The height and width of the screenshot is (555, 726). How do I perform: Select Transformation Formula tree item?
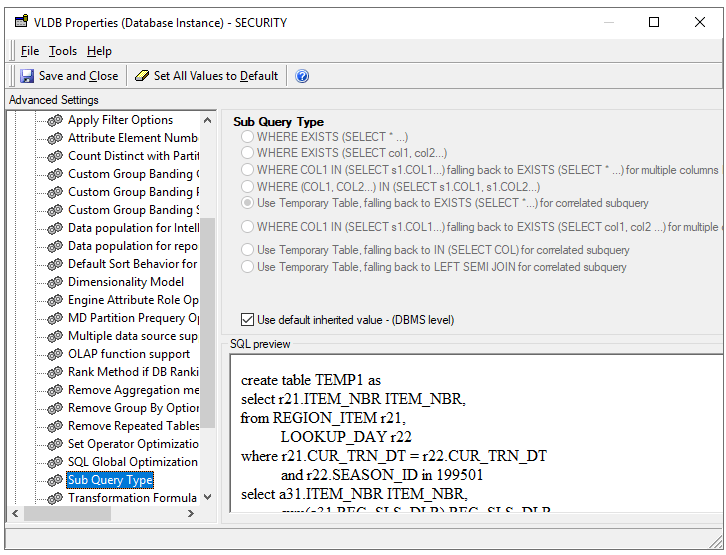tap(132, 498)
